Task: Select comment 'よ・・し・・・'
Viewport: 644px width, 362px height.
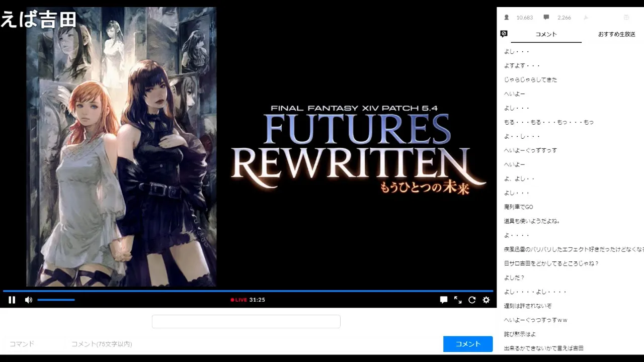Action: tap(522, 136)
